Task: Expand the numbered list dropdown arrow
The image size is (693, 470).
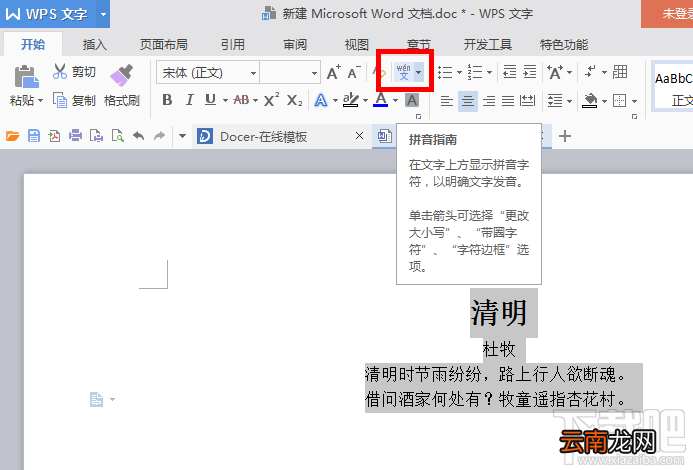Action: 489,72
